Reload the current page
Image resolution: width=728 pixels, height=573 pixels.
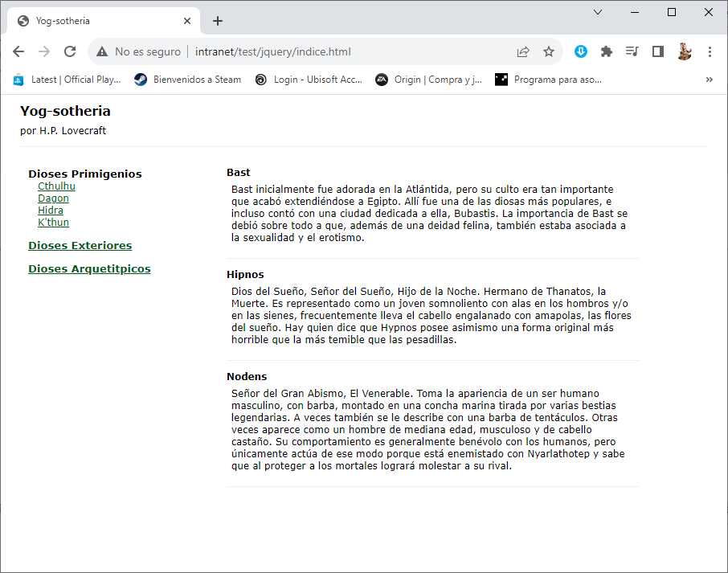(70, 51)
